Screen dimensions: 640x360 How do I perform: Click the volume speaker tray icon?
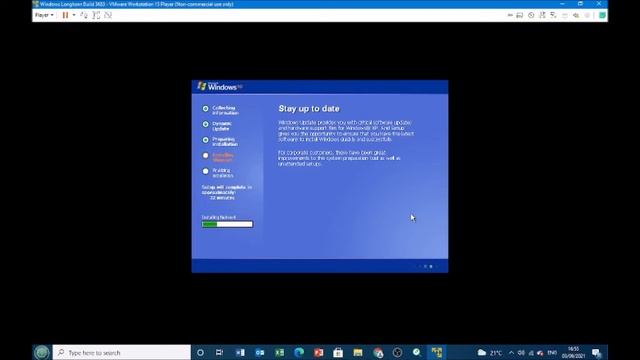click(521, 352)
